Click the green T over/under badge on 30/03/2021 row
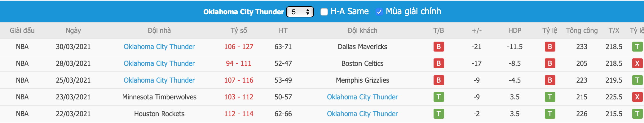 637,47
